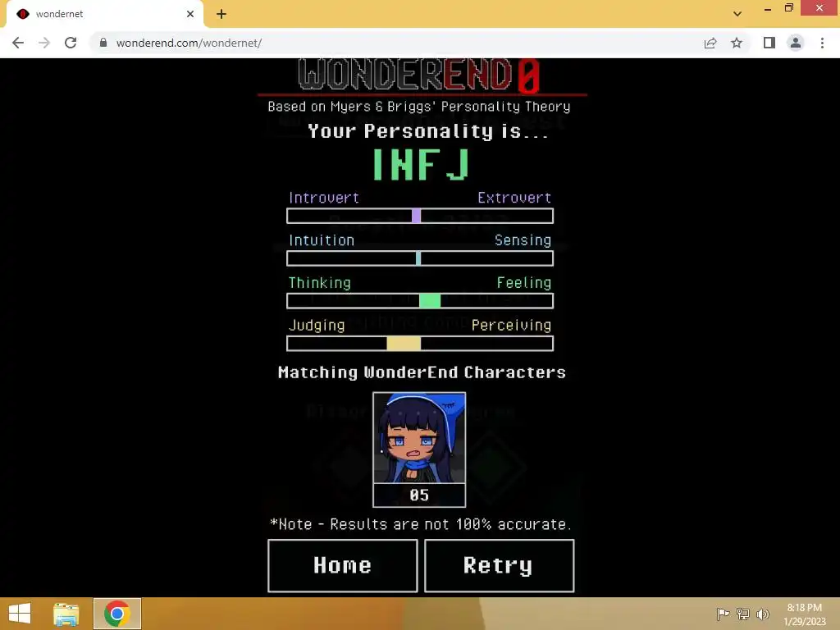Open File Explorer from taskbar
The width and height of the screenshot is (840, 630).
pyautogui.click(x=66, y=614)
